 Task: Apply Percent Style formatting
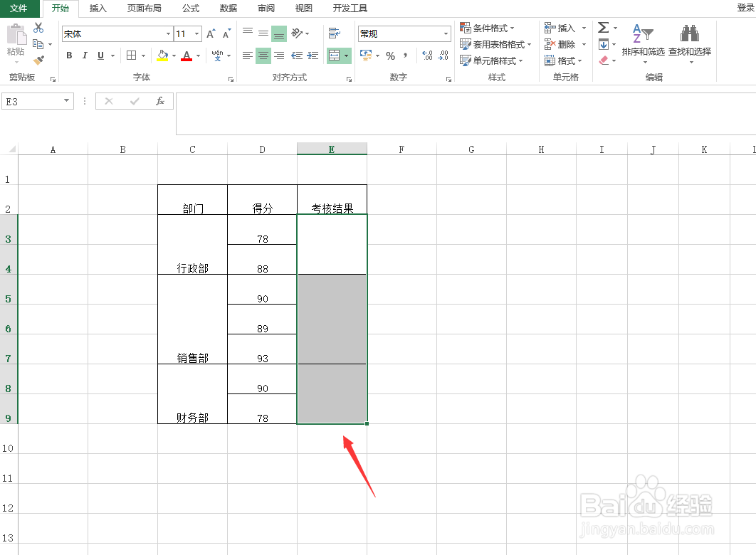pyautogui.click(x=390, y=54)
